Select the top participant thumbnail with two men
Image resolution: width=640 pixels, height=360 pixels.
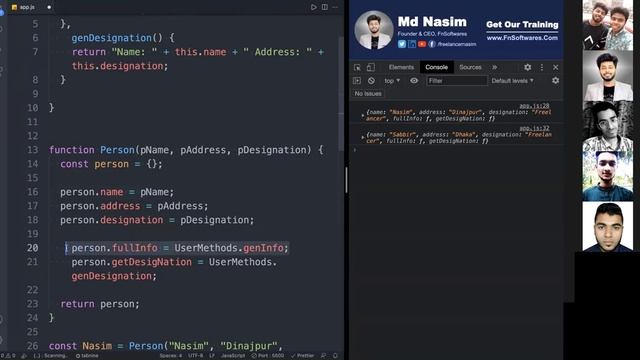pyautogui.click(x=608, y=25)
